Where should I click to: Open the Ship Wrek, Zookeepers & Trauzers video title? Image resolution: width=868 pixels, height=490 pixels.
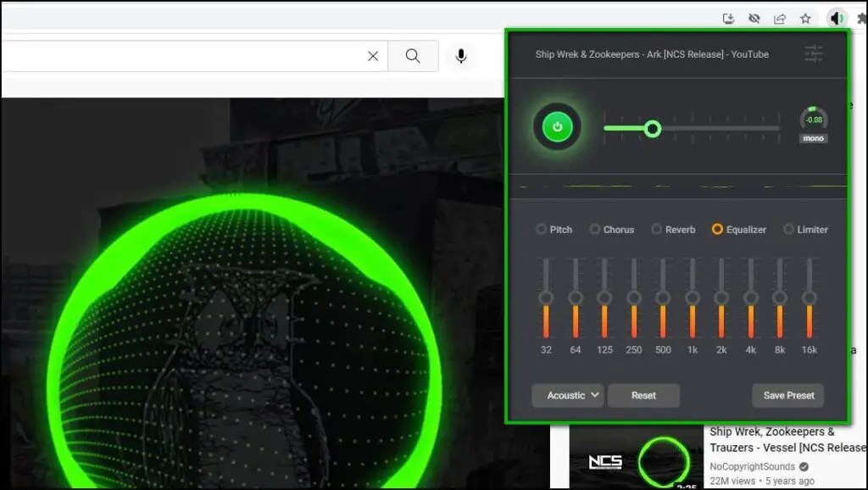(x=788, y=440)
